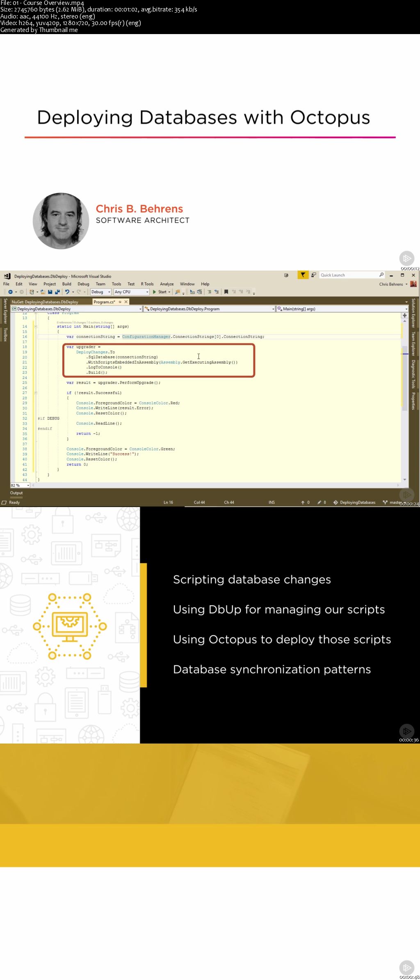Image resolution: width=420 pixels, height=980 pixels.
Task: Open the Start button dropdown arrow
Action: click(x=169, y=292)
